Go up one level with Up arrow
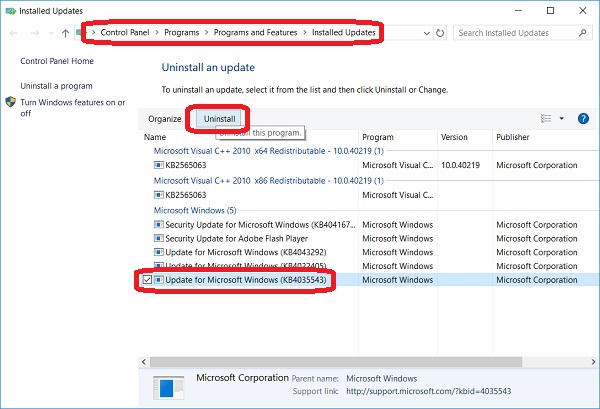The image size is (600, 409). coord(65,33)
